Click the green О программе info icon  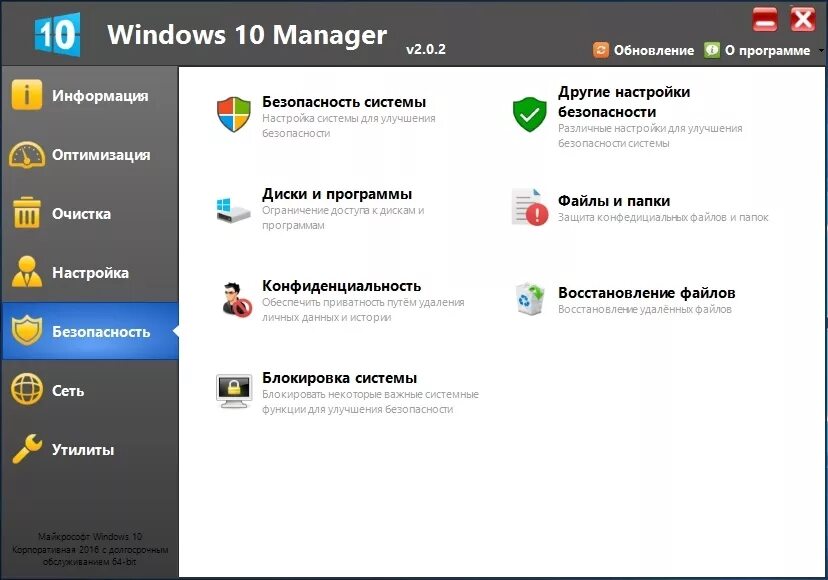coord(712,50)
